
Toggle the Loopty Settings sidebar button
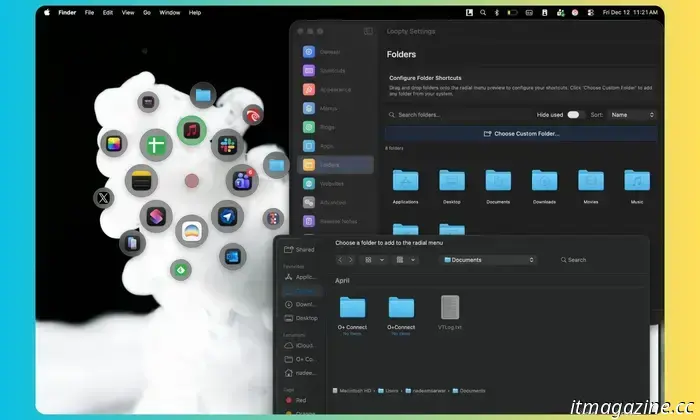[x=368, y=31]
